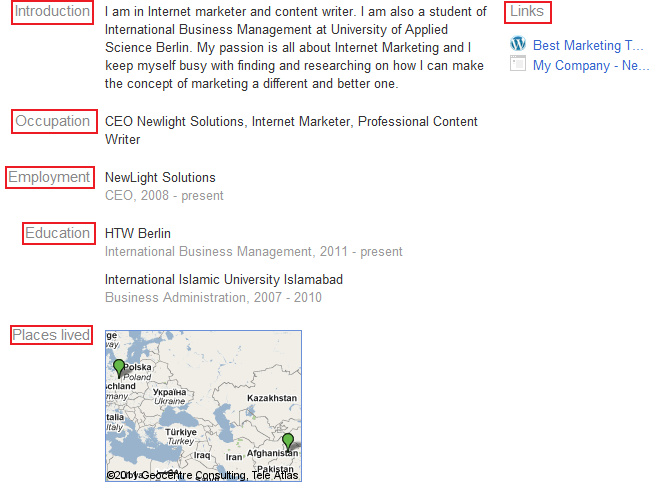Viewport: 655px width, 485px height.
Task: Click International Islamic University Islamabad entry
Action: pos(224,280)
